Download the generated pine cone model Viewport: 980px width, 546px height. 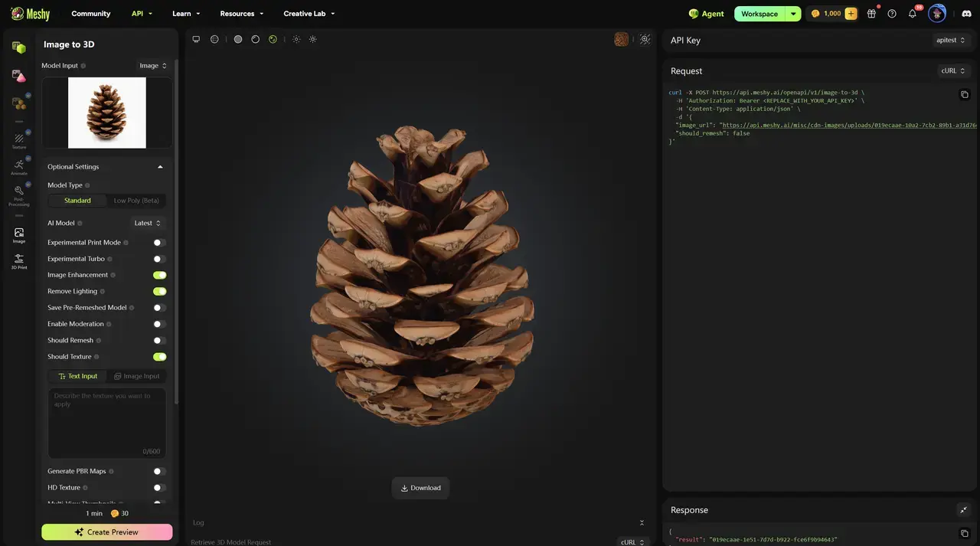coord(420,488)
